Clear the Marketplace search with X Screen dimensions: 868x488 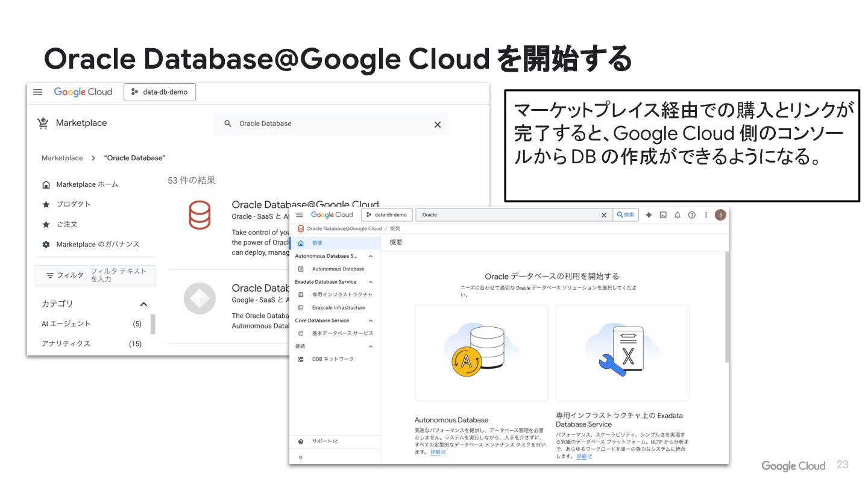point(438,124)
